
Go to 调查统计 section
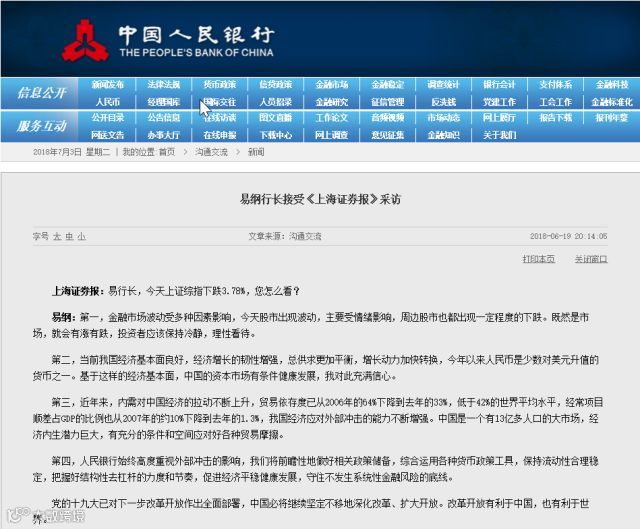point(444,84)
